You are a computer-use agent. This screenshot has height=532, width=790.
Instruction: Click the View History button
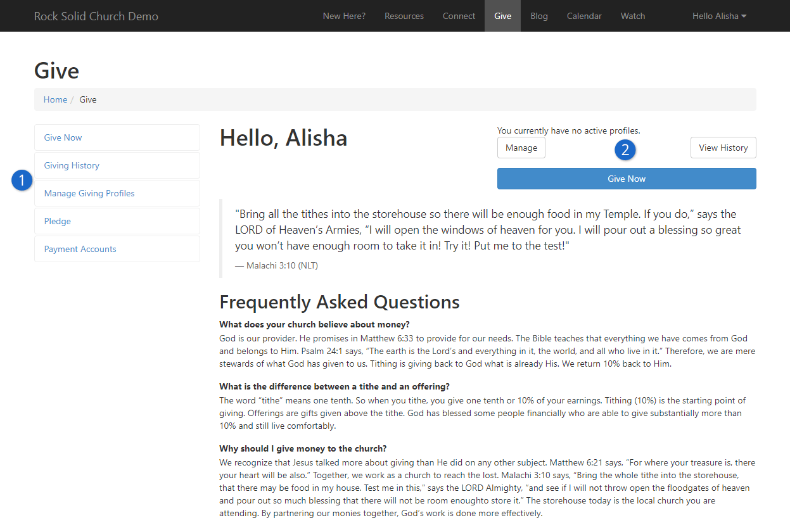723,148
